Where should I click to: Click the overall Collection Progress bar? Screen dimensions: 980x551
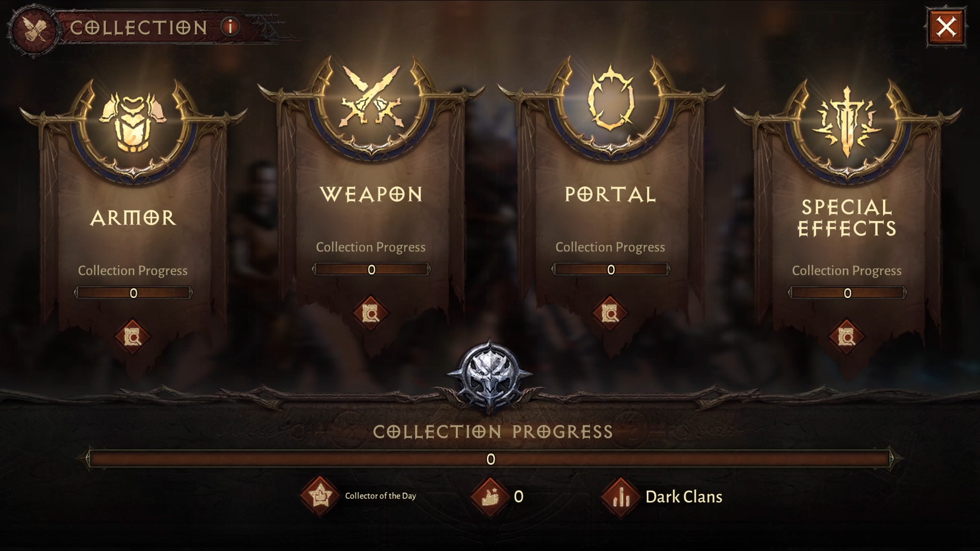[x=490, y=459]
